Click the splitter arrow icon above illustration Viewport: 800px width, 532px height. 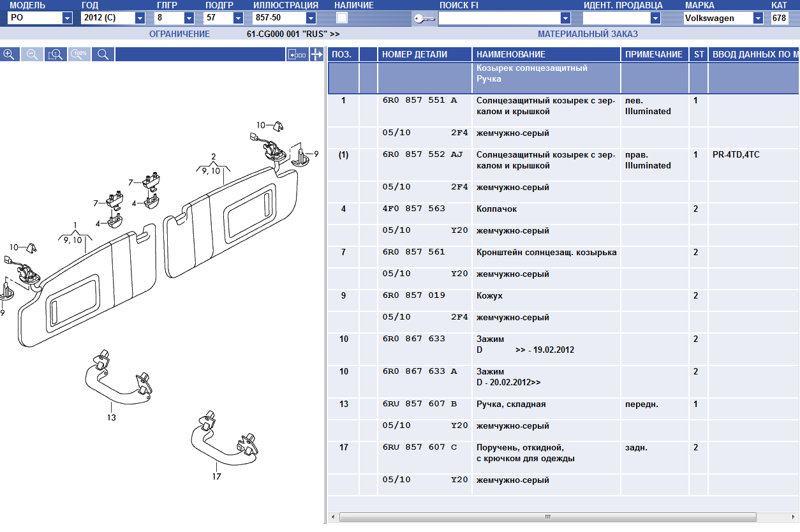pyautogui.click(x=316, y=55)
